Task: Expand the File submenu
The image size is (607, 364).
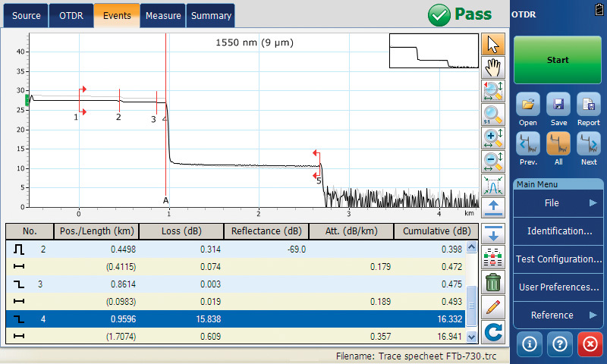Action: (x=558, y=202)
